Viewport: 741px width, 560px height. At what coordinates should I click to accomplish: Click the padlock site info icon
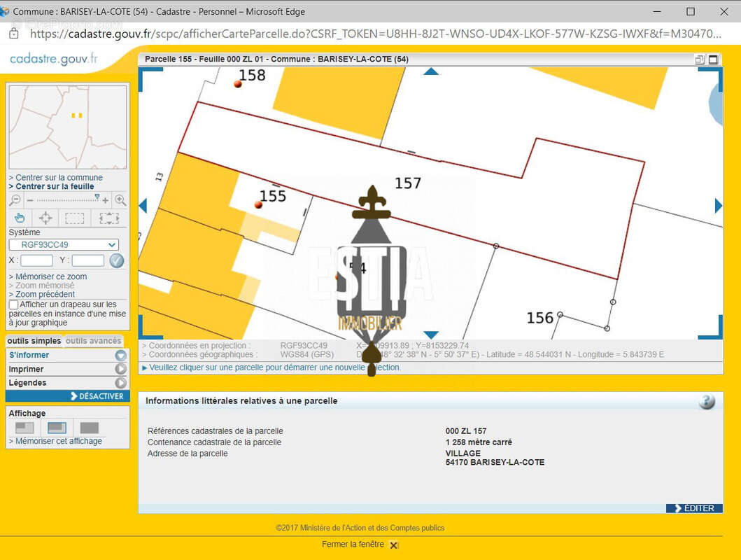click(14, 34)
